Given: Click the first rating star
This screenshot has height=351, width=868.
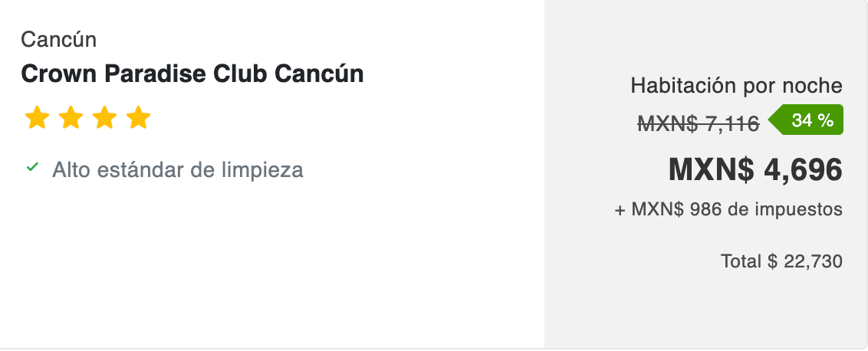Looking at the screenshot, I should (x=37, y=118).
